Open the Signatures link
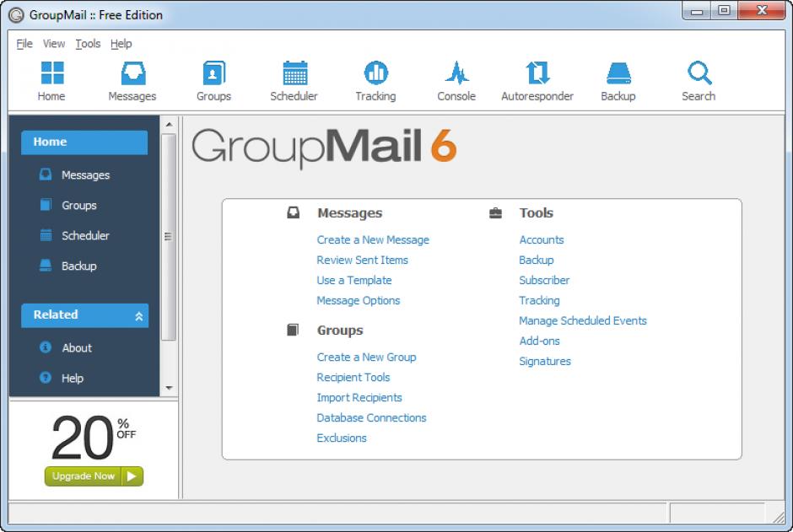 tap(545, 361)
